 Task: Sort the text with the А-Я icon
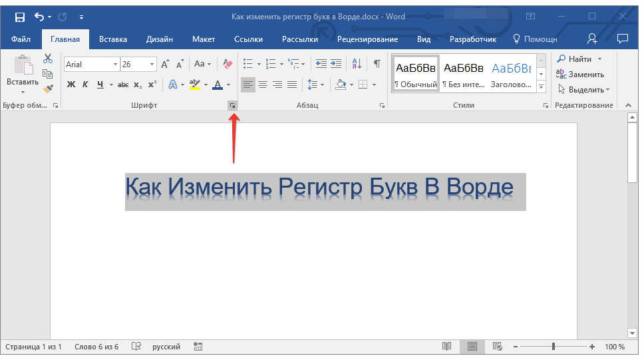(357, 64)
